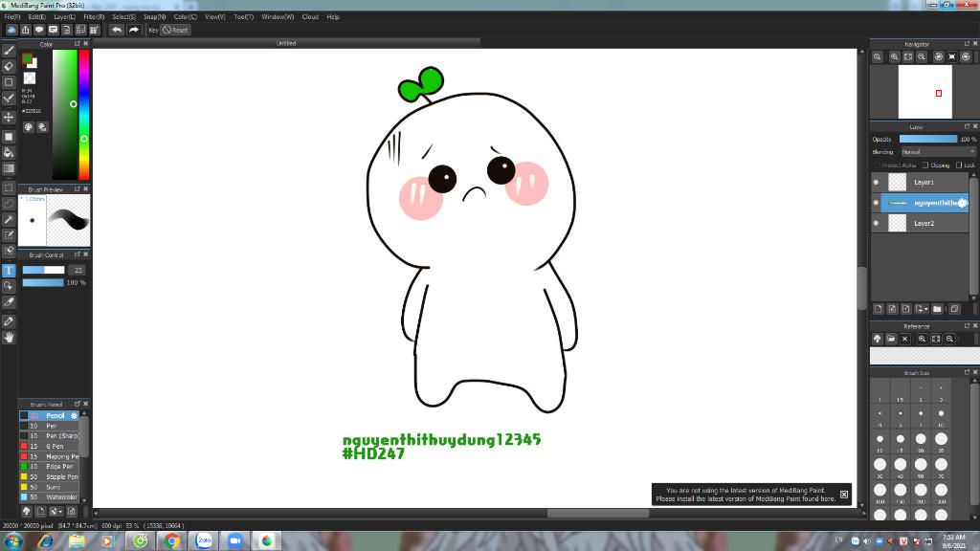Select the Edge Pen brush
The width and height of the screenshot is (980, 551).
point(50,467)
